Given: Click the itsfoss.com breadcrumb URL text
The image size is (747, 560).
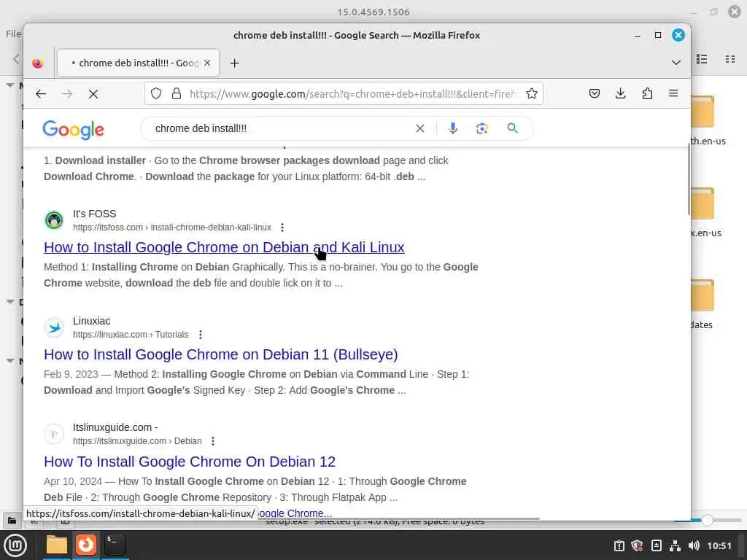Looking at the screenshot, I should (172, 227).
